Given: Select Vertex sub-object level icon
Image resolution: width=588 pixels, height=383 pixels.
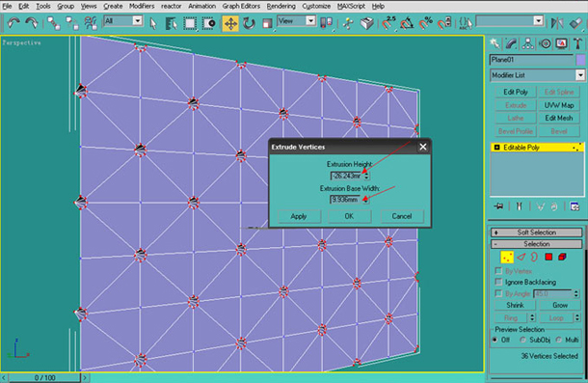Looking at the screenshot, I should [507, 258].
